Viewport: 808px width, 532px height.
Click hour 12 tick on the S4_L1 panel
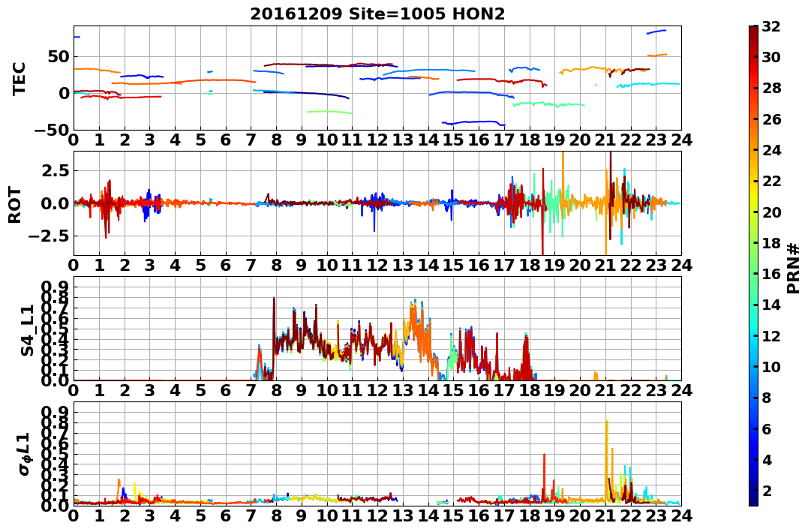[377, 390]
